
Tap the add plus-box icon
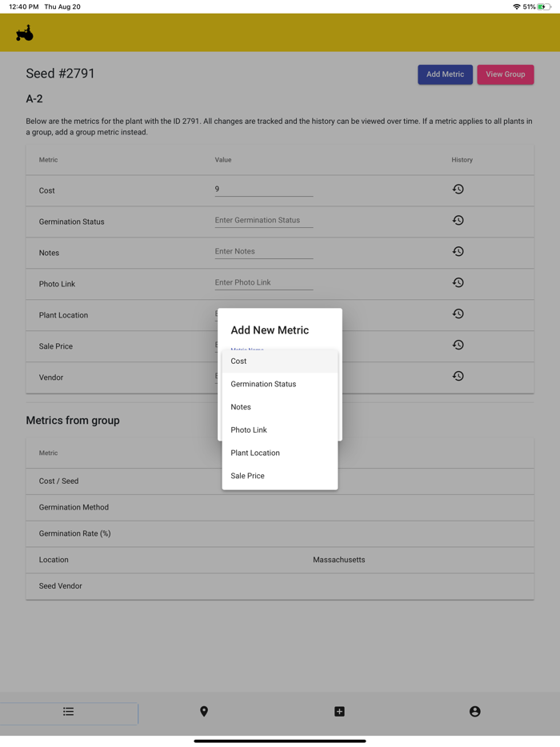339,712
